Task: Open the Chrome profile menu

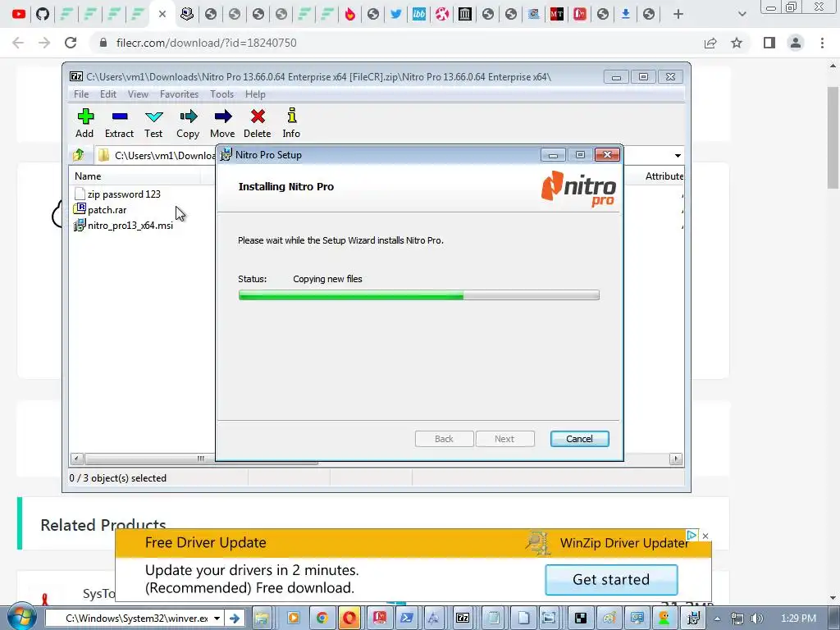Action: click(796, 43)
